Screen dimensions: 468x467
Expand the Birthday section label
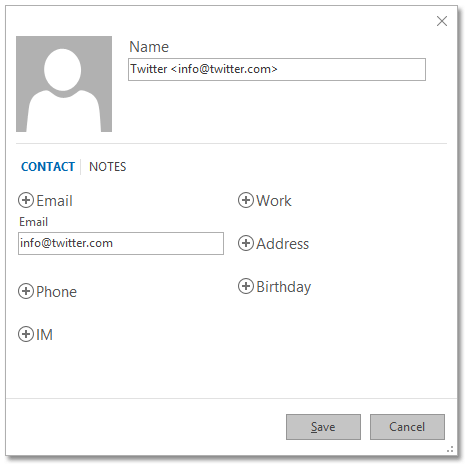pyautogui.click(x=284, y=287)
